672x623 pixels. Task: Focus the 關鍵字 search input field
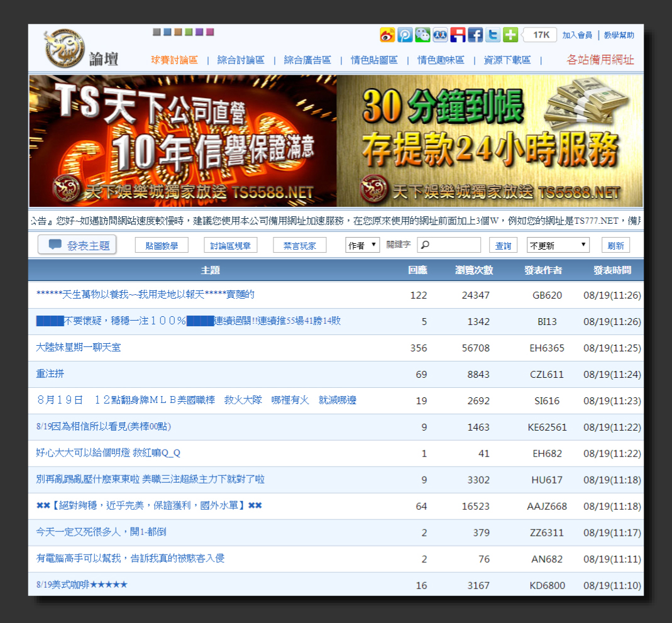pyautogui.click(x=449, y=245)
